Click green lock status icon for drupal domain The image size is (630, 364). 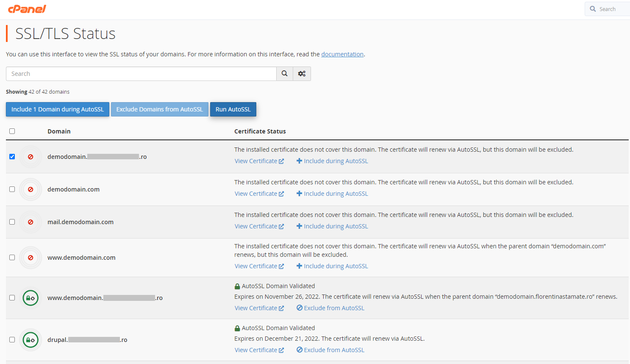pos(31,340)
